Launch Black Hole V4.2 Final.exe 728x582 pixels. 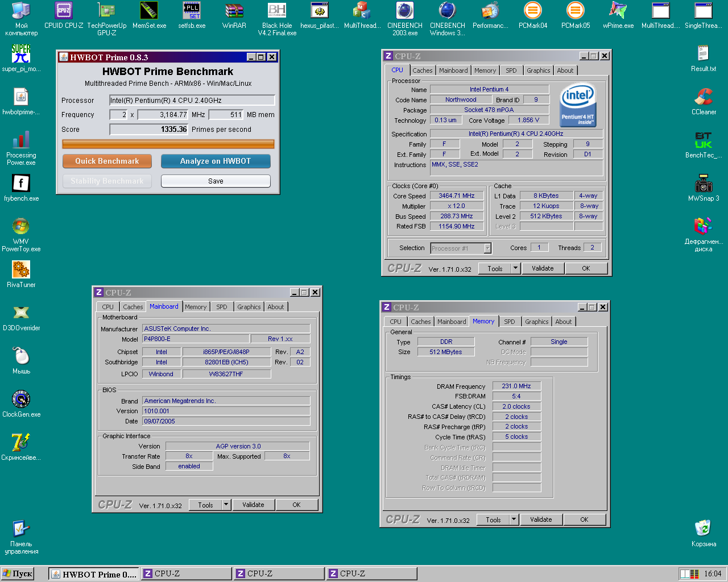(x=277, y=19)
